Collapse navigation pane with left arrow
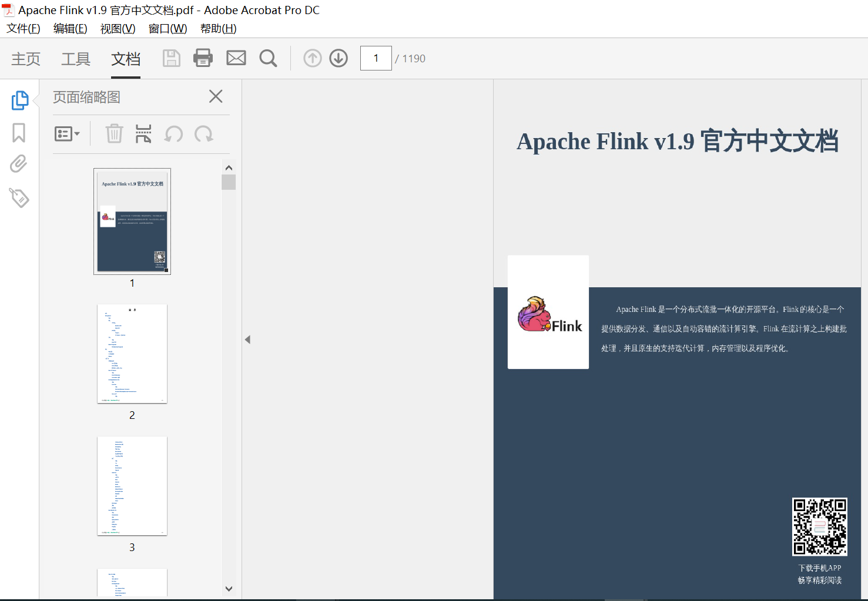Image resolution: width=868 pixels, height=601 pixels. [248, 340]
